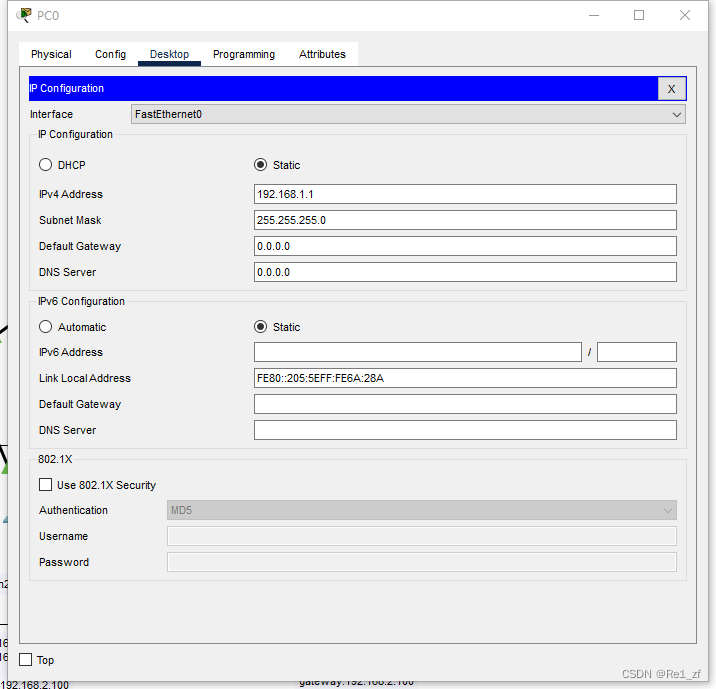Image resolution: width=716 pixels, height=689 pixels.
Task: Select the Desktop tab
Action: pyautogui.click(x=169, y=54)
